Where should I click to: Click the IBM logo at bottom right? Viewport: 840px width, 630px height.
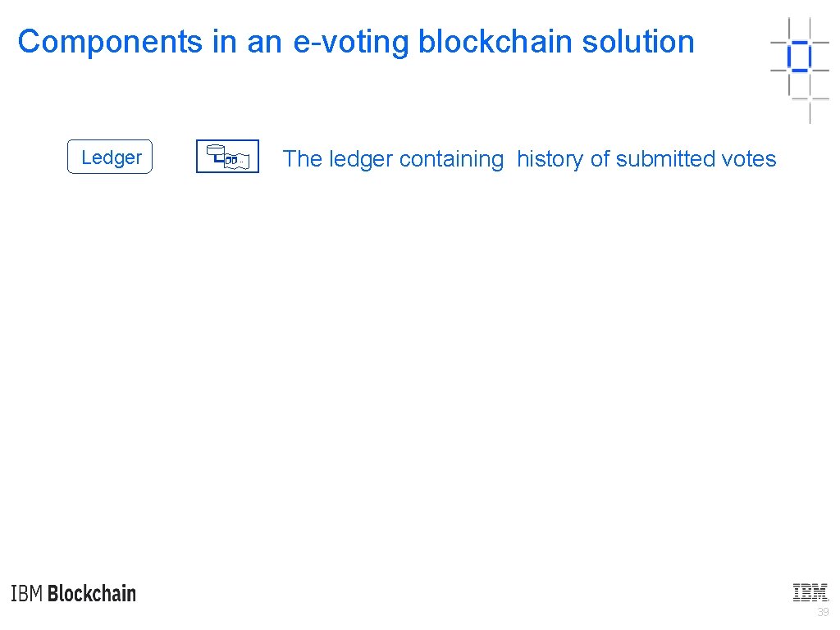tap(810, 591)
